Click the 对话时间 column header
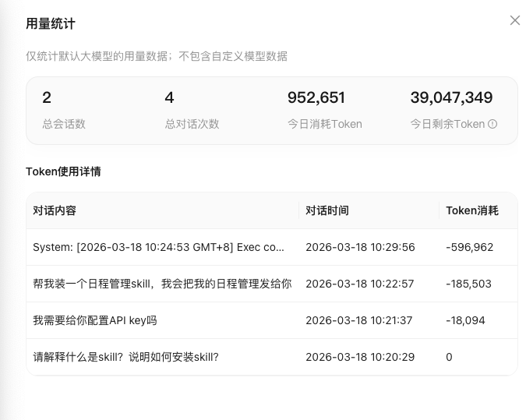526x420 pixels. 327,210
